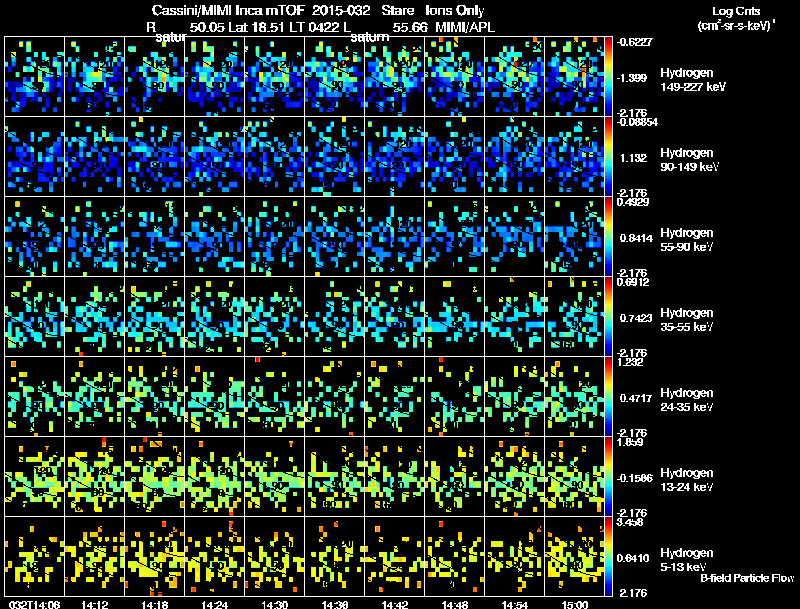This screenshot has width=800, height=609.
Task: Click the '032T14:06' time axis label
Action: click(x=34, y=604)
